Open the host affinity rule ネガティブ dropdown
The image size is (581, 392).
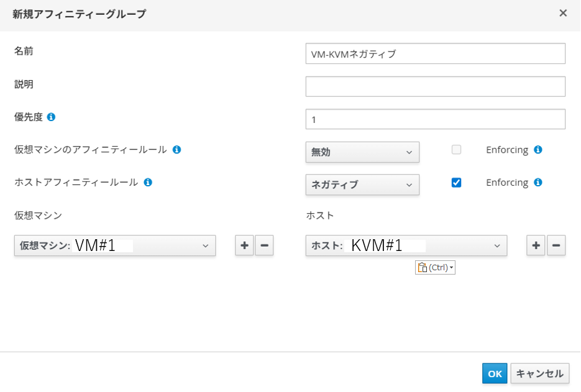[362, 185]
